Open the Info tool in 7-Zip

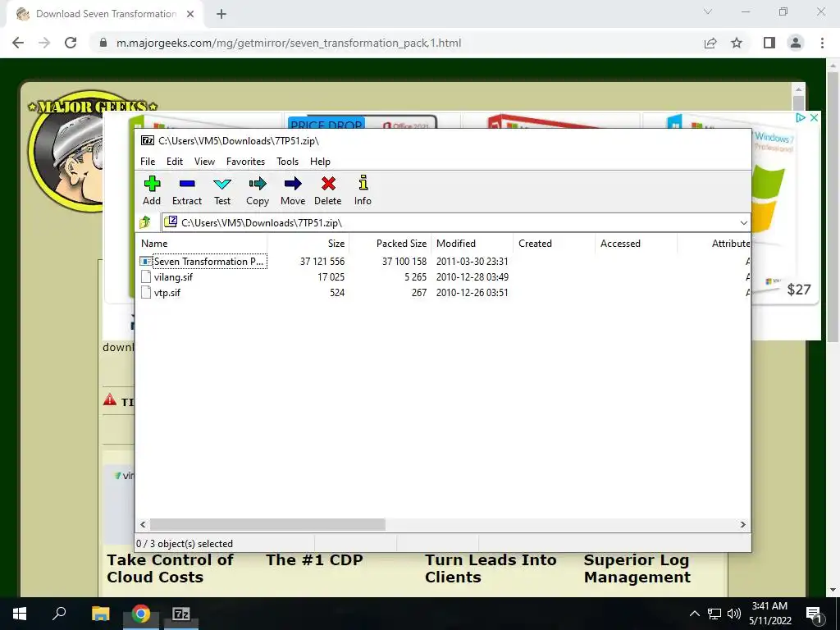[x=363, y=190]
